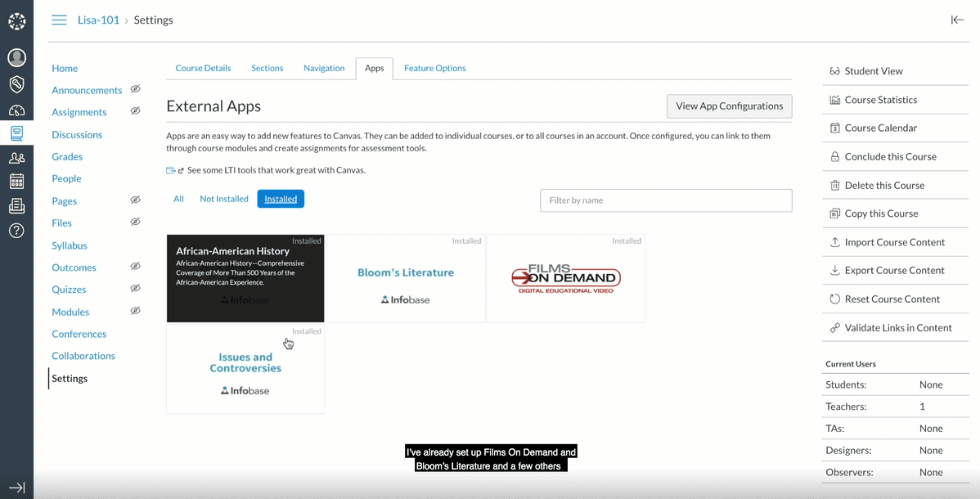Toggle course menu with hamburger icon
This screenshot has width=980, height=499.
(60, 20)
